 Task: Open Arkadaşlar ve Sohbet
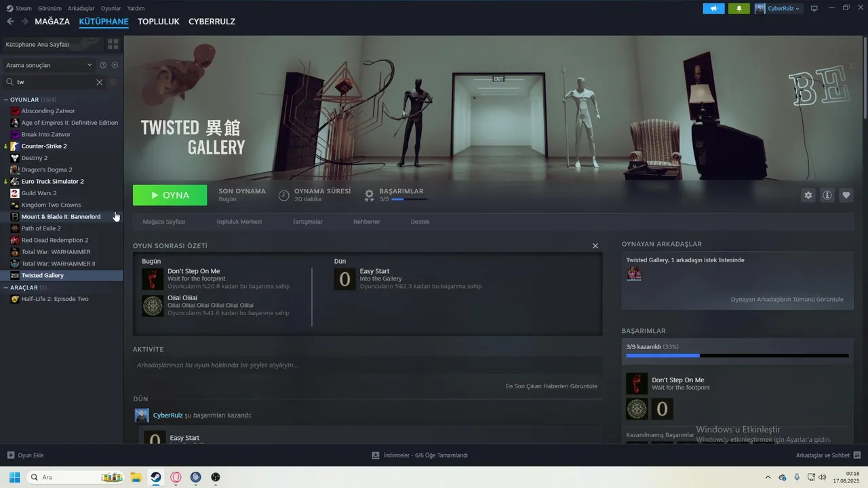(828, 455)
